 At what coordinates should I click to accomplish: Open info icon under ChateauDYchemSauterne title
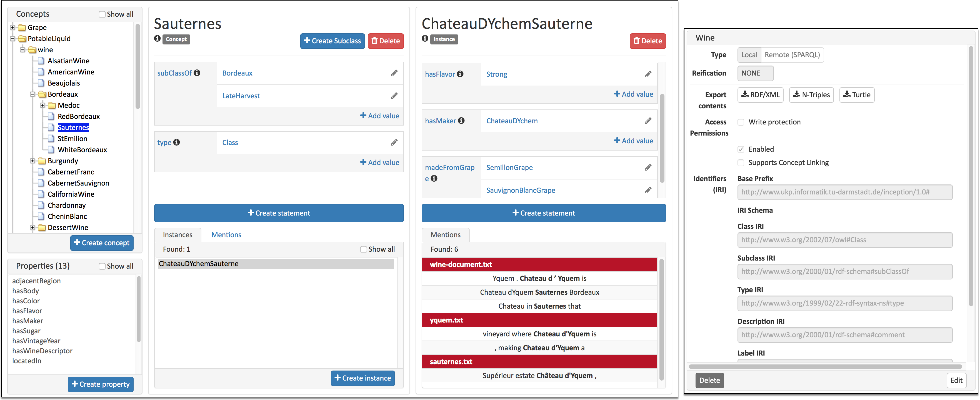pos(425,38)
